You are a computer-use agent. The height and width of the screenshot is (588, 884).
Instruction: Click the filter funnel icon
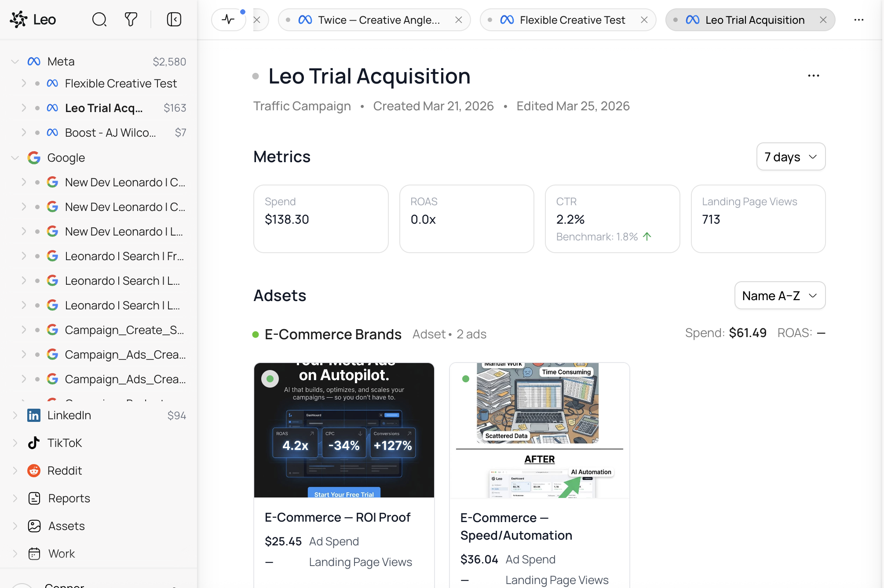click(131, 19)
